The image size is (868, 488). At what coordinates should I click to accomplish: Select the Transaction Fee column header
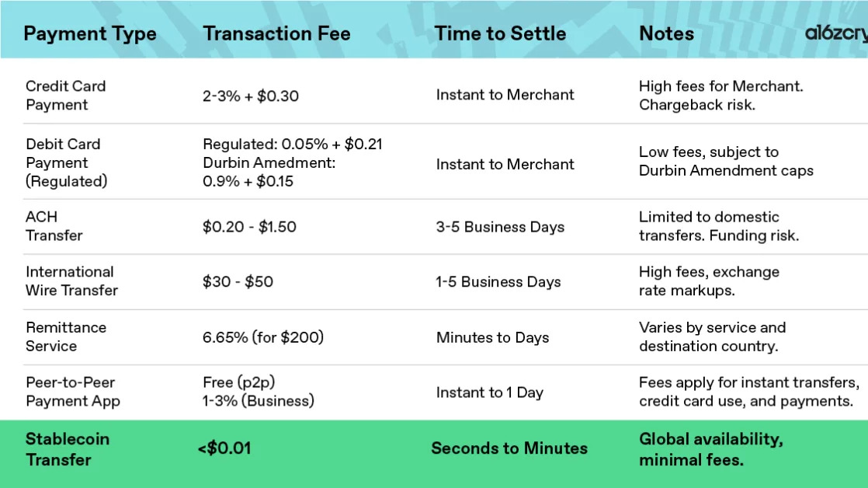pos(276,33)
